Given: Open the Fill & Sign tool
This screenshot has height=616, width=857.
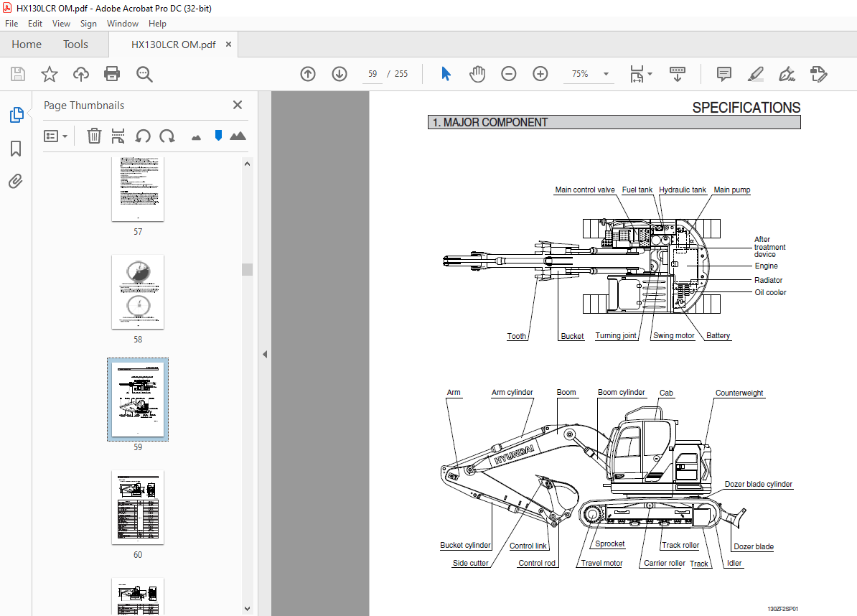Looking at the screenshot, I should tap(787, 74).
